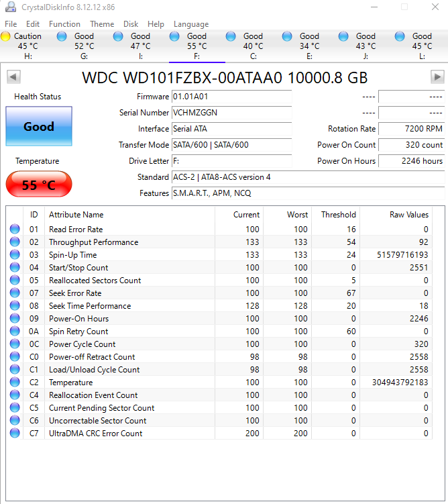This screenshot has width=448, height=504.
Task: Select the H: disk with Caution status
Action: pos(28,46)
